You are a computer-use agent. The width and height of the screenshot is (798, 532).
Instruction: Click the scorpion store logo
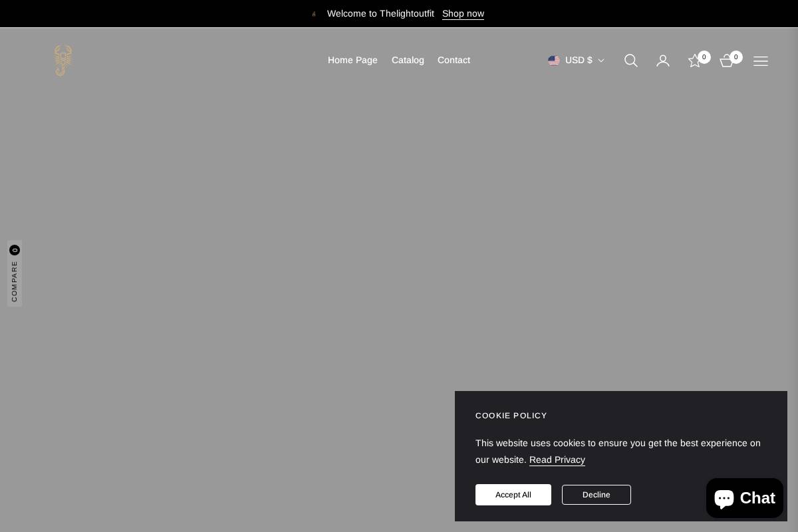(x=63, y=61)
